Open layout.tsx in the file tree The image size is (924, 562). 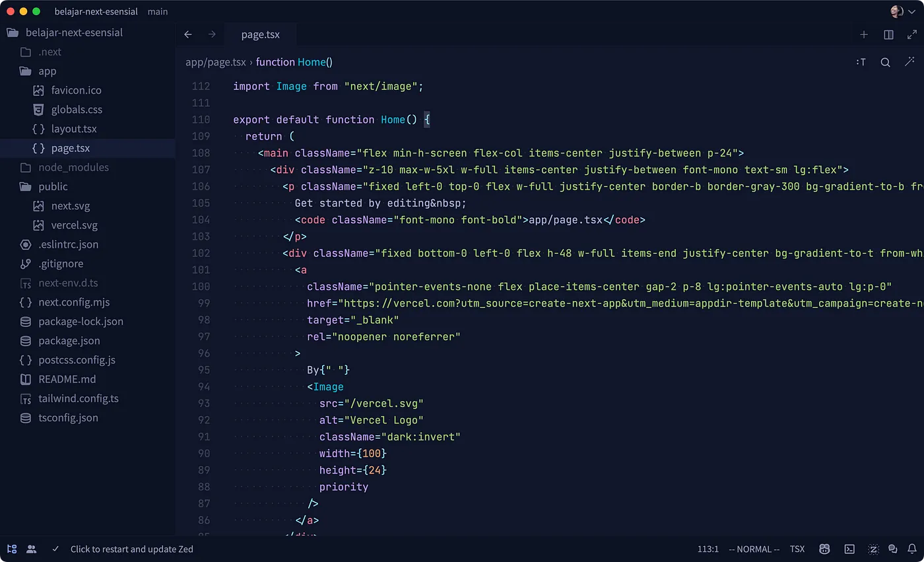tap(74, 129)
